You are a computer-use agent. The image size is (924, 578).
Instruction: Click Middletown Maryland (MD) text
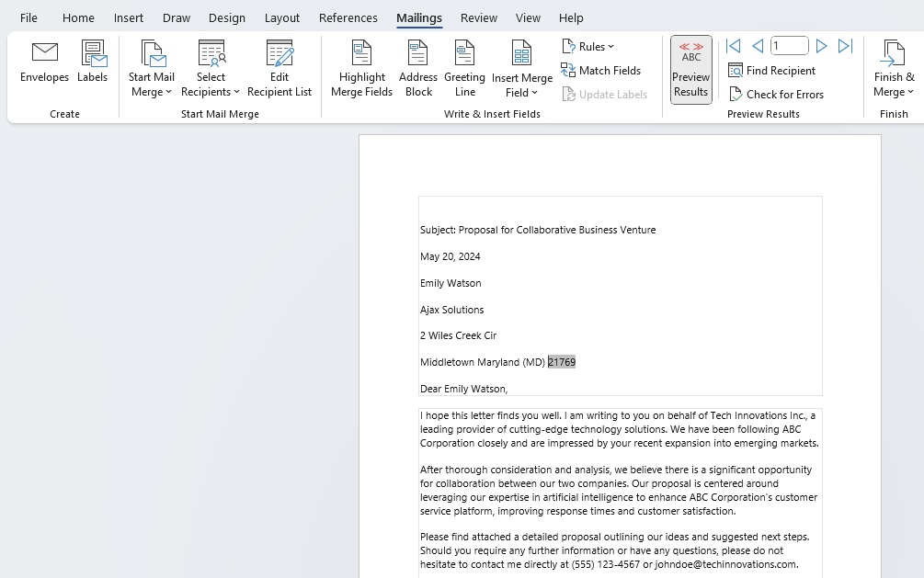(483, 362)
